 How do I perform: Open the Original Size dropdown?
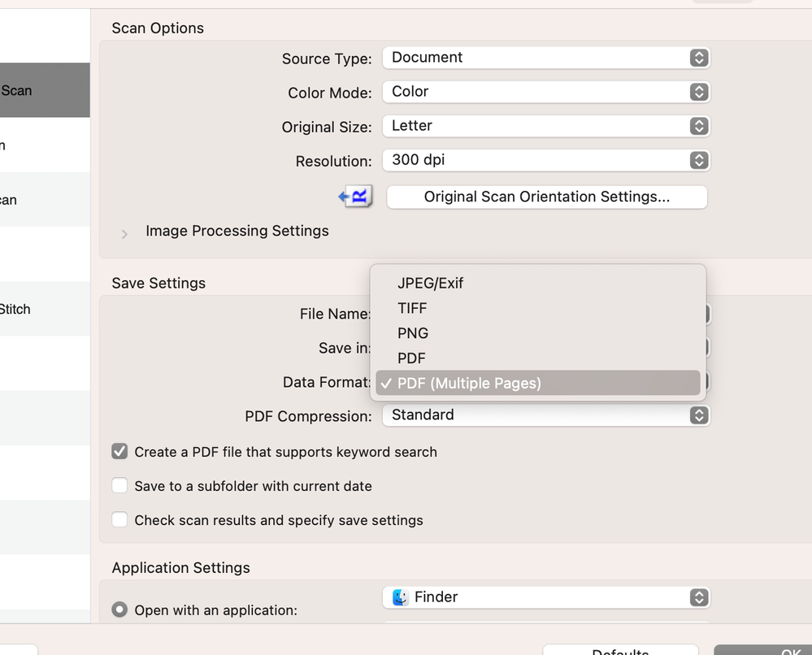[545, 126]
